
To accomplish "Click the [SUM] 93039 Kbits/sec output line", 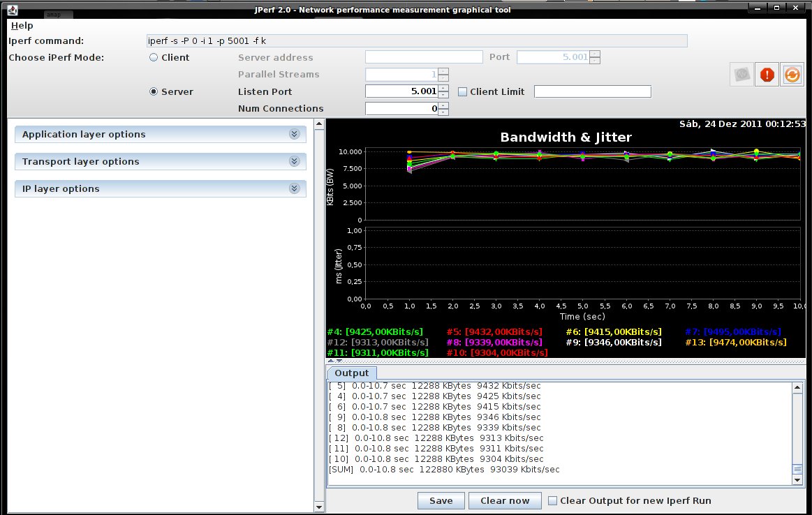I will pyautogui.click(x=444, y=470).
